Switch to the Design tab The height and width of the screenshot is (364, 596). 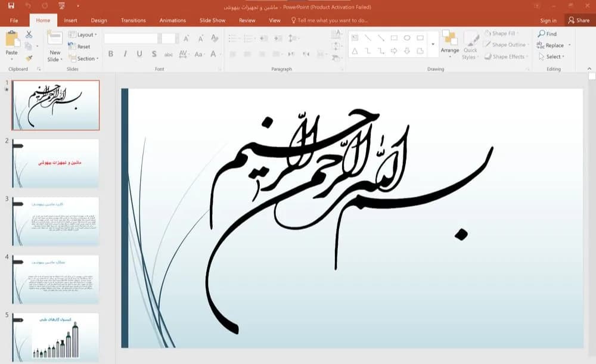coord(99,20)
